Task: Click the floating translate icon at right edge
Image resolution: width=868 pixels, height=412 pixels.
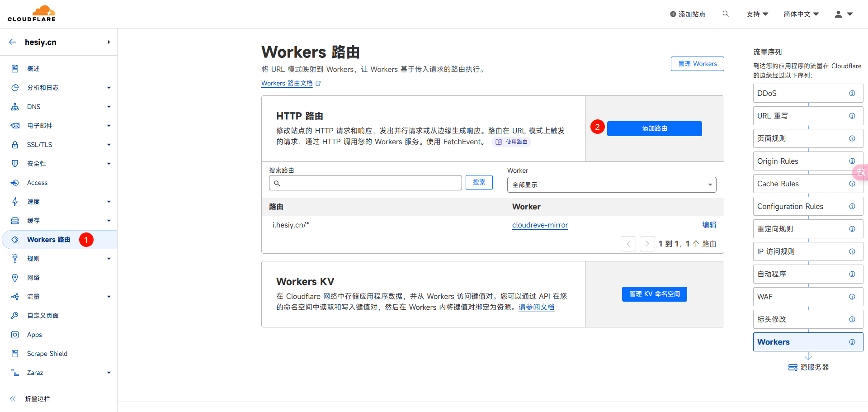Action: 860,172
